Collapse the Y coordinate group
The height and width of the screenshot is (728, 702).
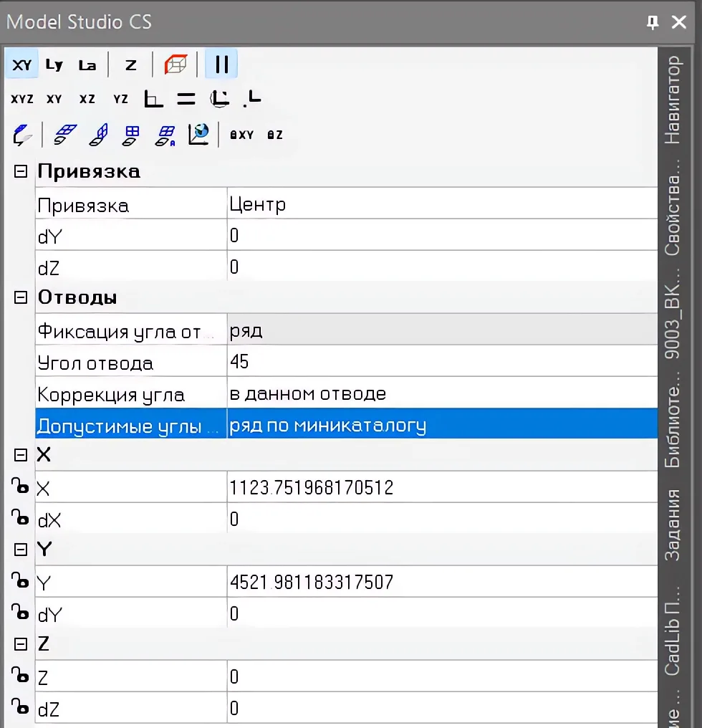coord(21,550)
